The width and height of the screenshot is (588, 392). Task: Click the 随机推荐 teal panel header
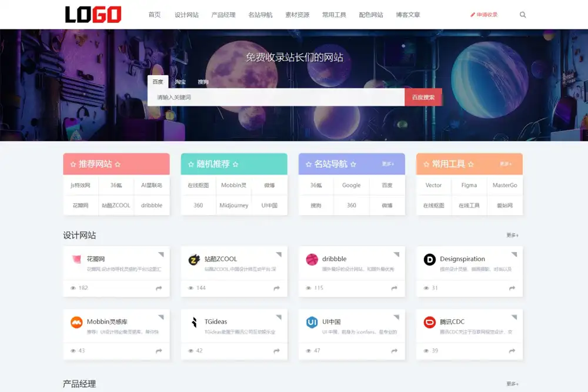pos(234,164)
